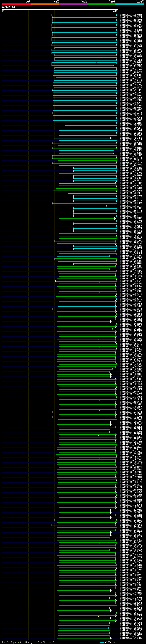
Task: Click the cyan ~100% identity legend segment
Action: 130,4
